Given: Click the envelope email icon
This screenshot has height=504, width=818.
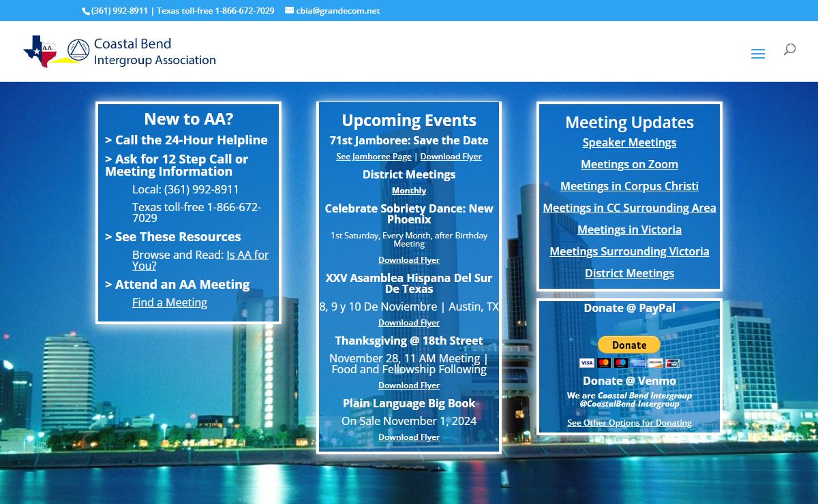Looking at the screenshot, I should coord(289,11).
